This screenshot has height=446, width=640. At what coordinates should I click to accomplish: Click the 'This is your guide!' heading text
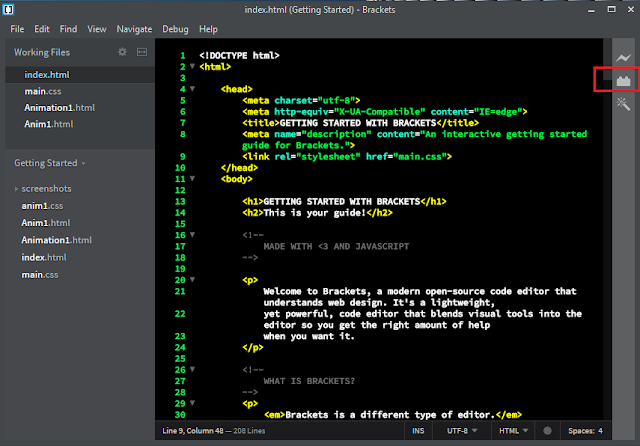coord(315,213)
